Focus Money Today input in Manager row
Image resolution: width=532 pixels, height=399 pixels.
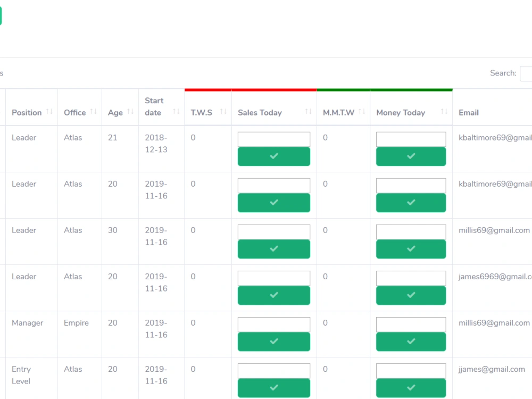click(411, 325)
